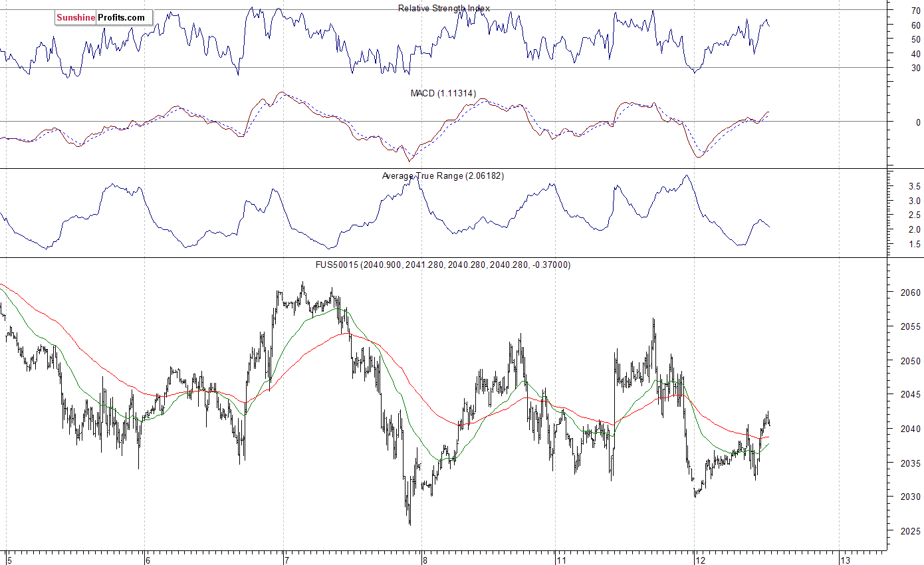Click the RSI axis value 50
The image size is (924, 565).
click(916, 39)
